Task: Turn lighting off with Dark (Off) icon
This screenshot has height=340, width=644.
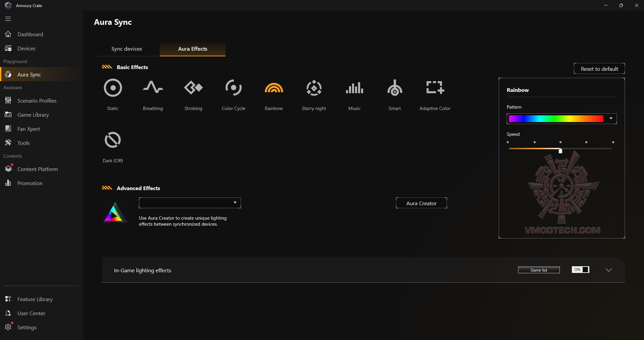Action: click(x=113, y=140)
